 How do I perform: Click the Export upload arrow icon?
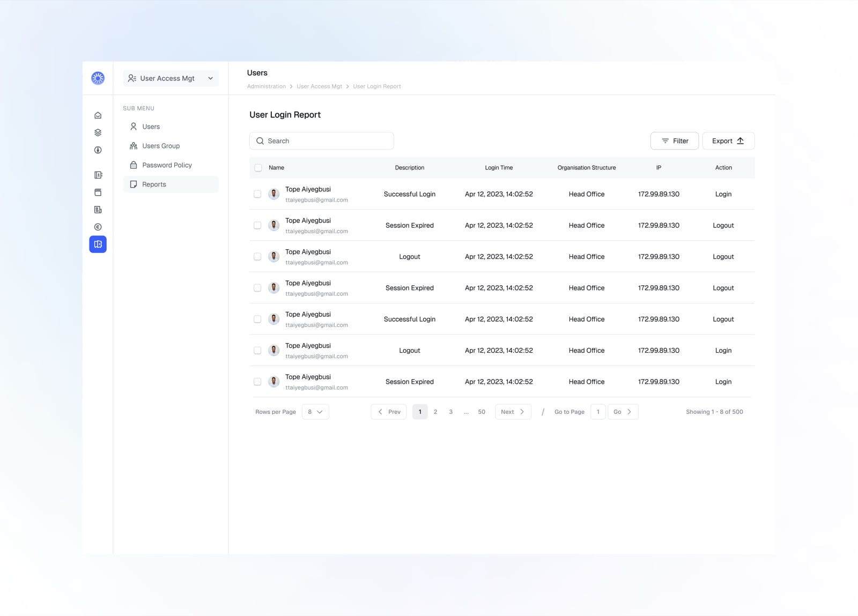coord(741,140)
